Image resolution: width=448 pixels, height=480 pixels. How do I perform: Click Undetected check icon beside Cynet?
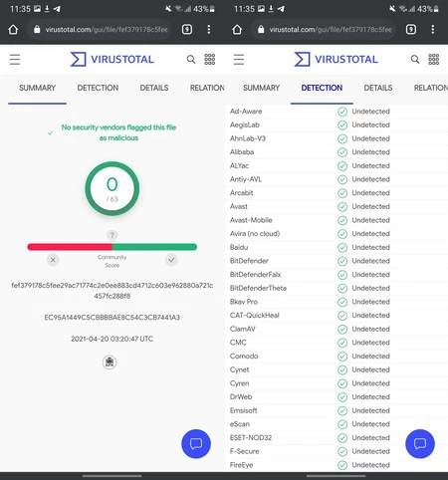pyautogui.click(x=342, y=369)
